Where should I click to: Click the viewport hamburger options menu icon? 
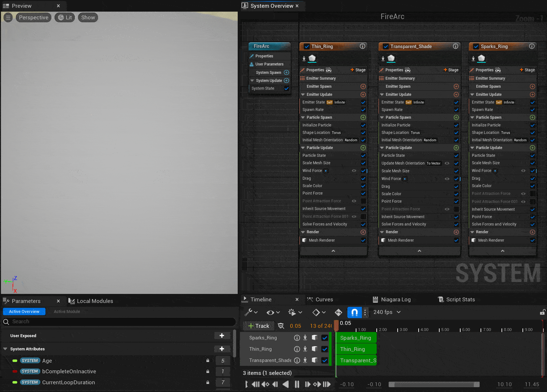click(x=8, y=17)
